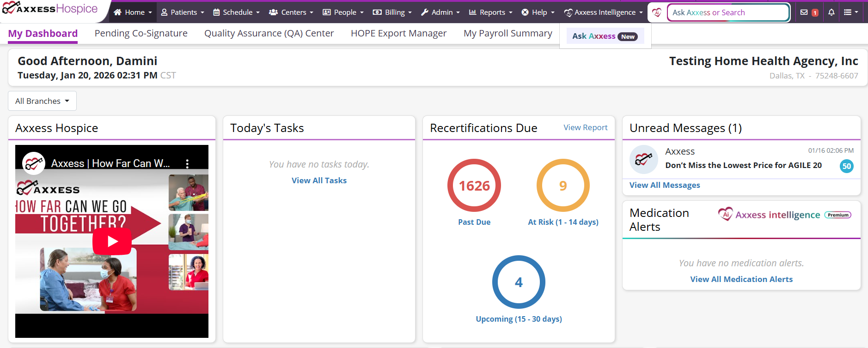868x348 pixels.
Task: Open the Patients menu dropdown
Action: pyautogui.click(x=183, y=12)
